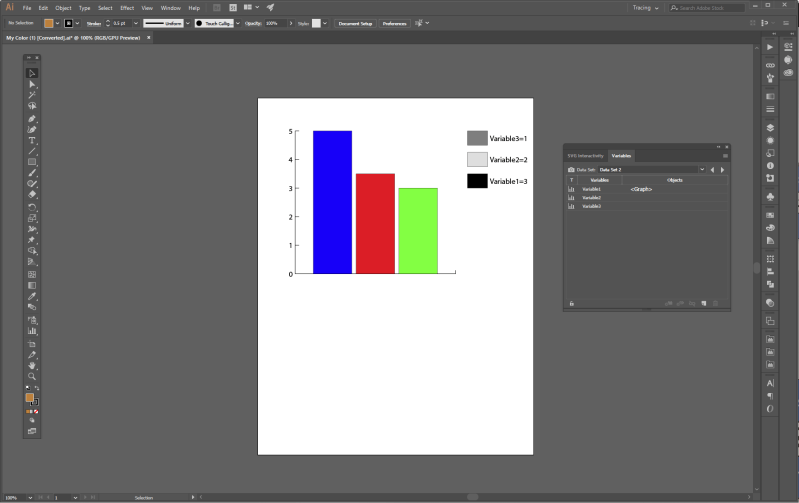
Task: Select the Mesh tool
Action: pos(32,274)
